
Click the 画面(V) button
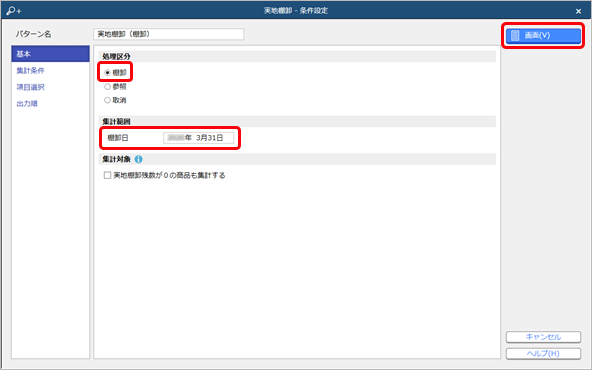coord(543,35)
